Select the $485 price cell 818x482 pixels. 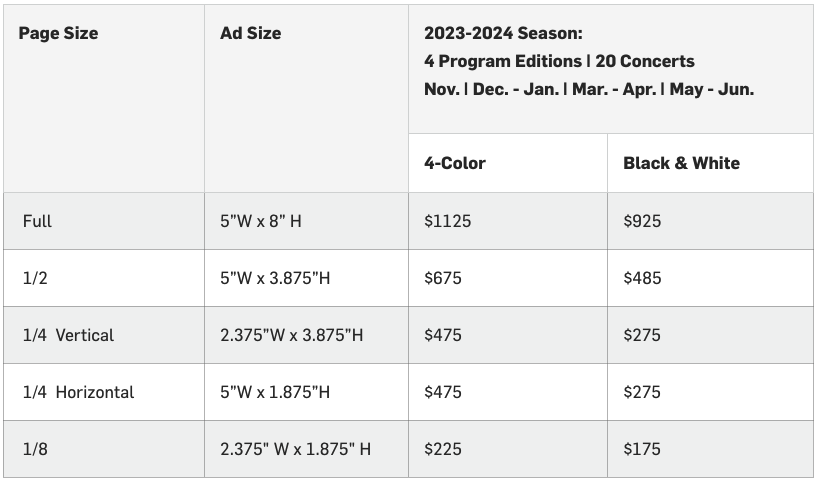pyautogui.click(x=642, y=278)
